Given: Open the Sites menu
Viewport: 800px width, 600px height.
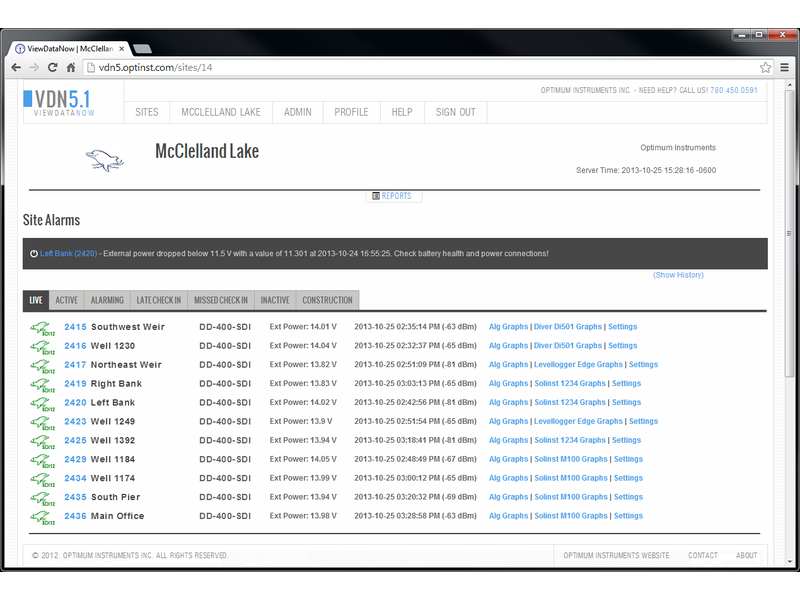Looking at the screenshot, I should tap(147, 112).
